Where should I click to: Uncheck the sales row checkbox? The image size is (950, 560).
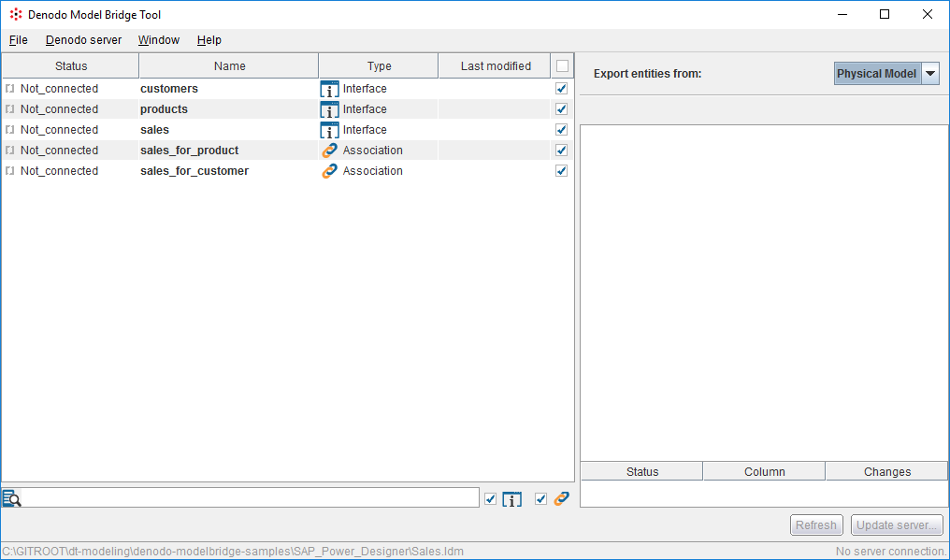click(562, 130)
